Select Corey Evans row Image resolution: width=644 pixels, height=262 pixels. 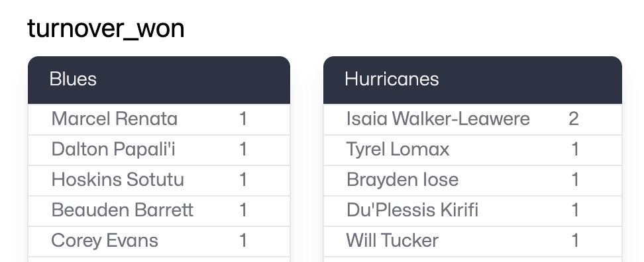(x=159, y=241)
